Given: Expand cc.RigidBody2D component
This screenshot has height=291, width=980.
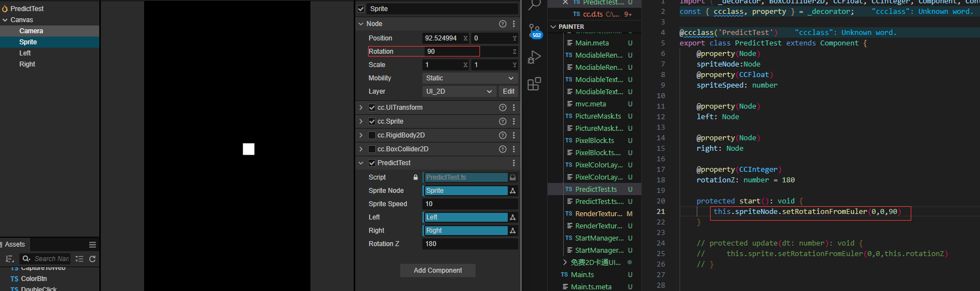Looking at the screenshot, I should click(361, 135).
